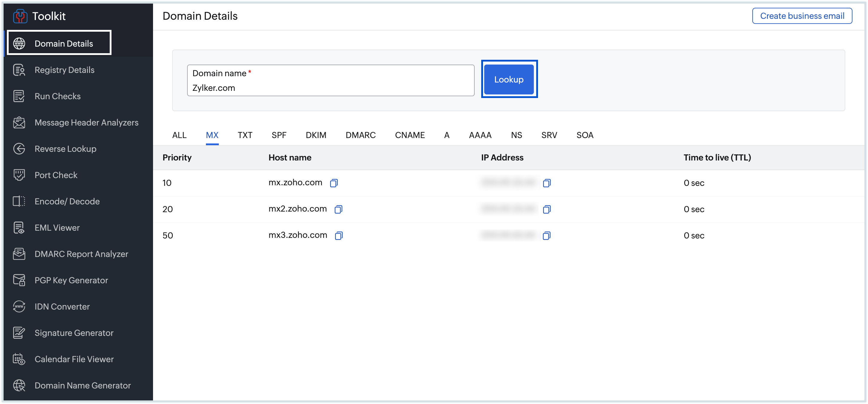868x404 pixels.
Task: Click the Create business email link
Action: pyautogui.click(x=802, y=16)
